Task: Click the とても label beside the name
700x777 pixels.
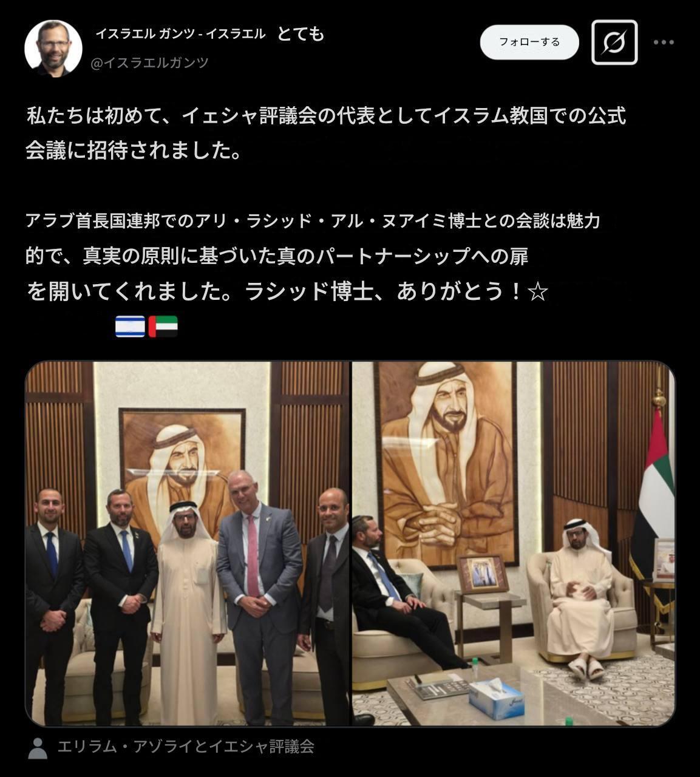Action: tap(301, 34)
